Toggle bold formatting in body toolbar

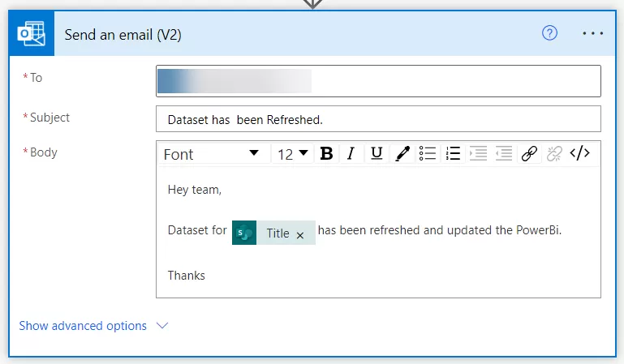pos(326,153)
